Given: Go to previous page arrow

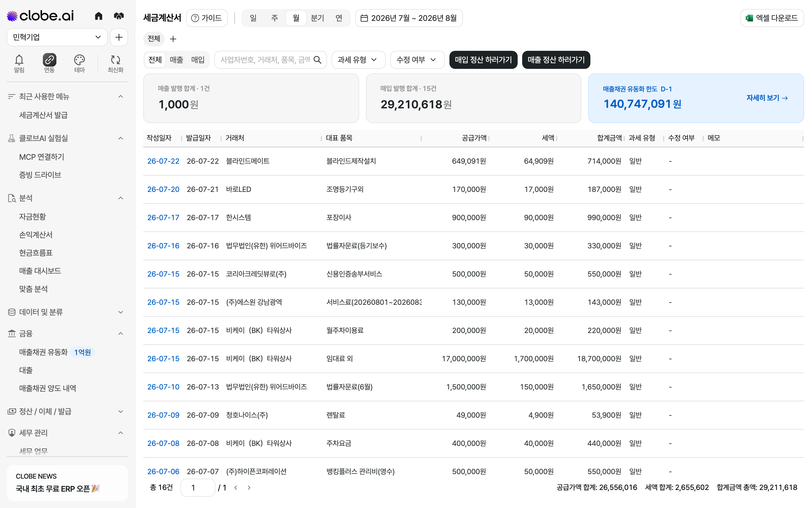Looking at the screenshot, I should [236, 487].
